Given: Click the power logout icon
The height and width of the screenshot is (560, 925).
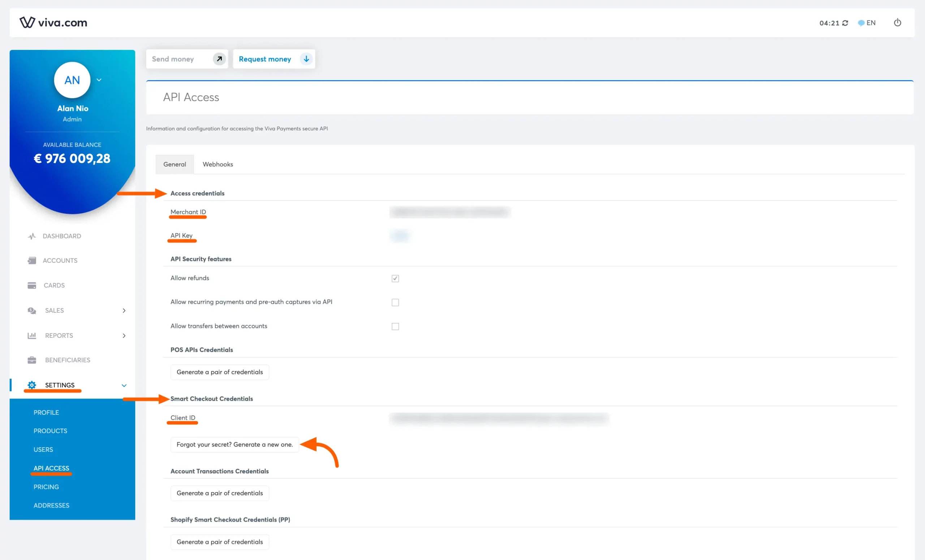Looking at the screenshot, I should 897,22.
